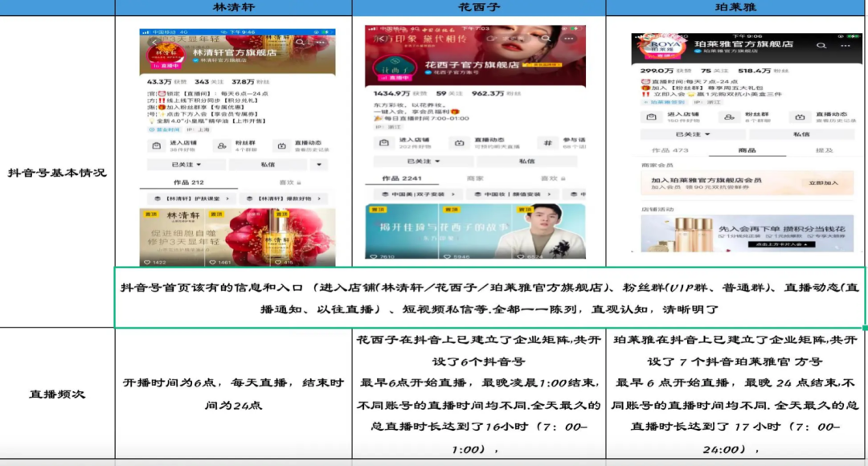This screenshot has width=868, height=466.
Task: Select the 直播频次 row label
Action: click(x=57, y=394)
